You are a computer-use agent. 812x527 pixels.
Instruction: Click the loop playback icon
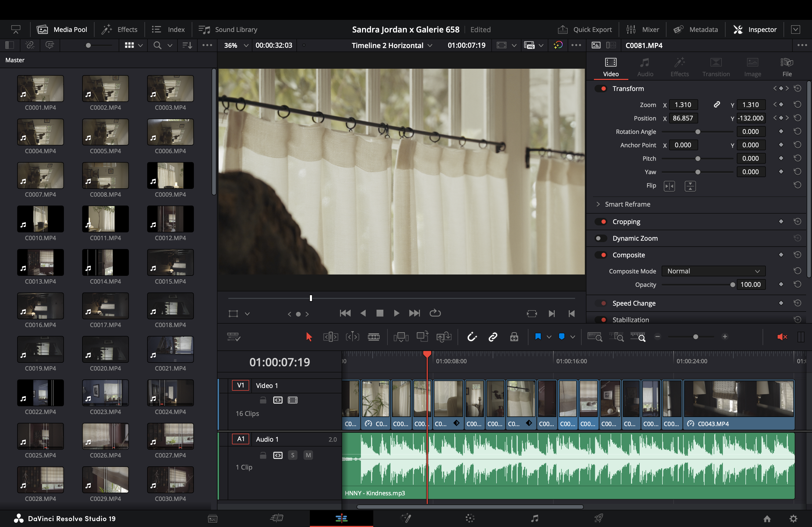point(435,313)
